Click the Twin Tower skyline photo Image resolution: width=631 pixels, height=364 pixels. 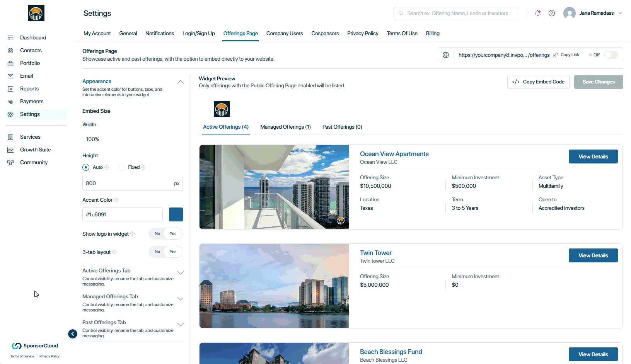click(274, 286)
